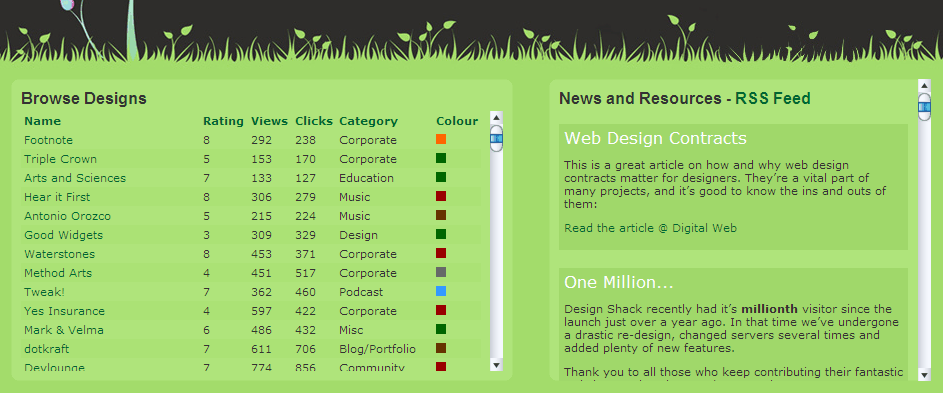Open the RSS Feed link
Image resolution: width=943 pixels, height=393 pixels.
pyautogui.click(x=773, y=98)
